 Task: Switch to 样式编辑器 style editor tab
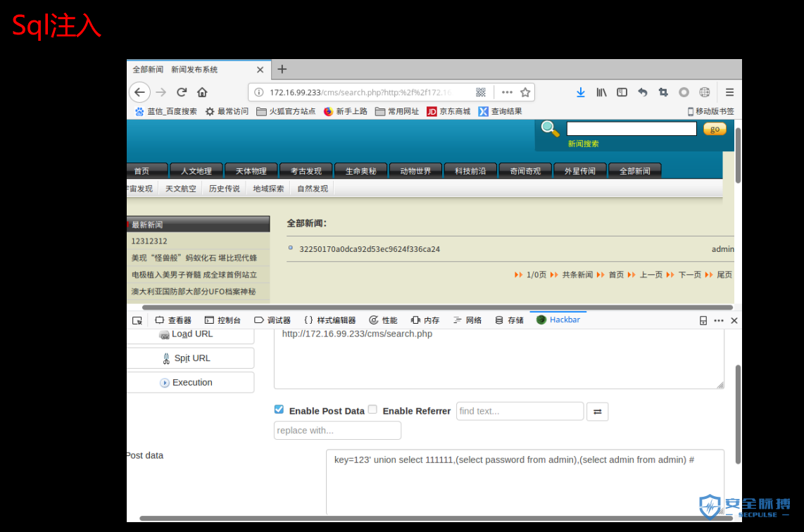(329, 320)
